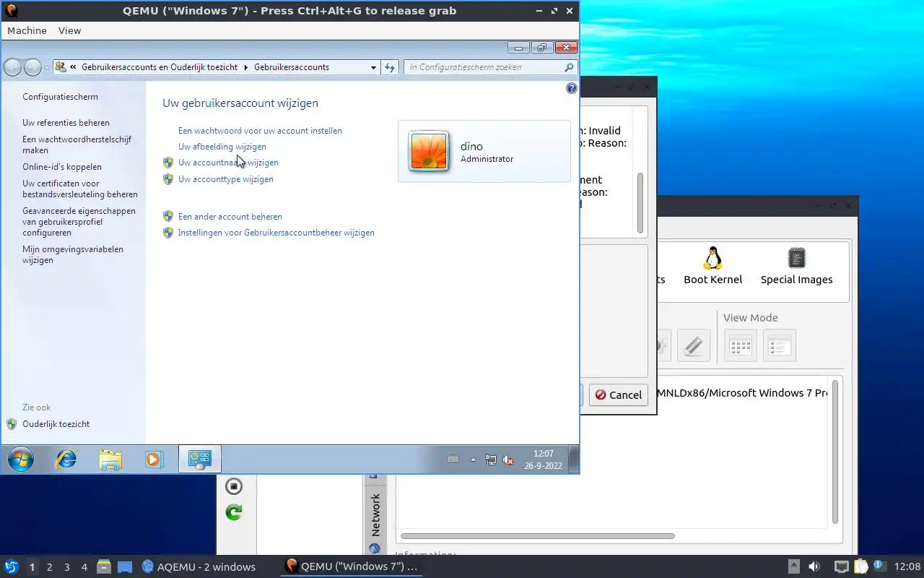Switch to workspace 2
This screenshot has width=924, height=578.
click(x=49, y=567)
